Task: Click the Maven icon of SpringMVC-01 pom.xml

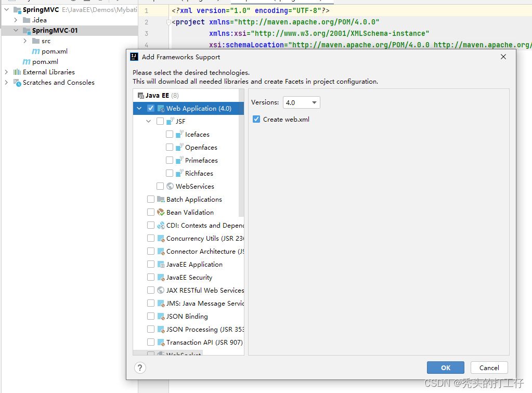Action: click(x=36, y=51)
